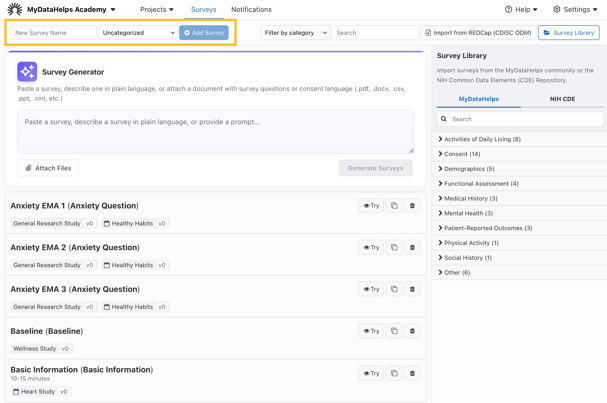
Task: Open the Projects menu
Action: click(157, 9)
